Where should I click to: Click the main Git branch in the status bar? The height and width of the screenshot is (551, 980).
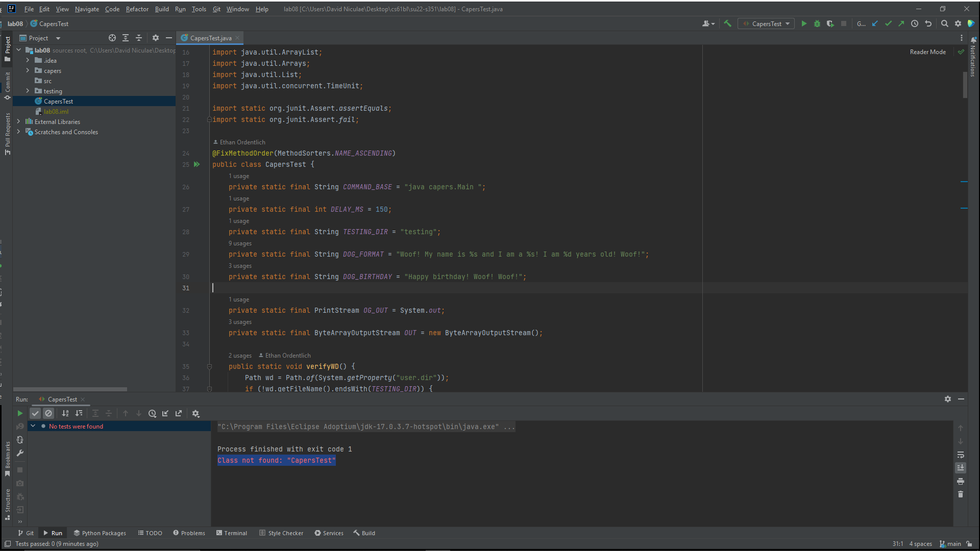pos(950,544)
